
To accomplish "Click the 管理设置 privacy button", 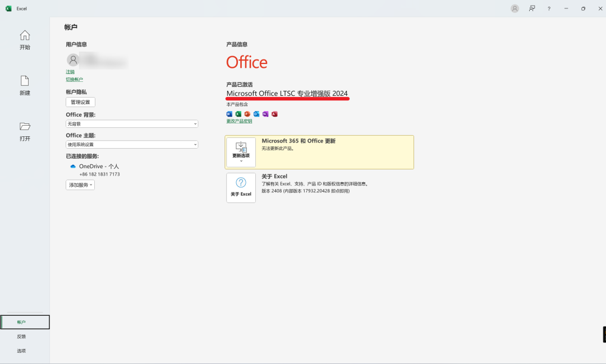I will (80, 102).
